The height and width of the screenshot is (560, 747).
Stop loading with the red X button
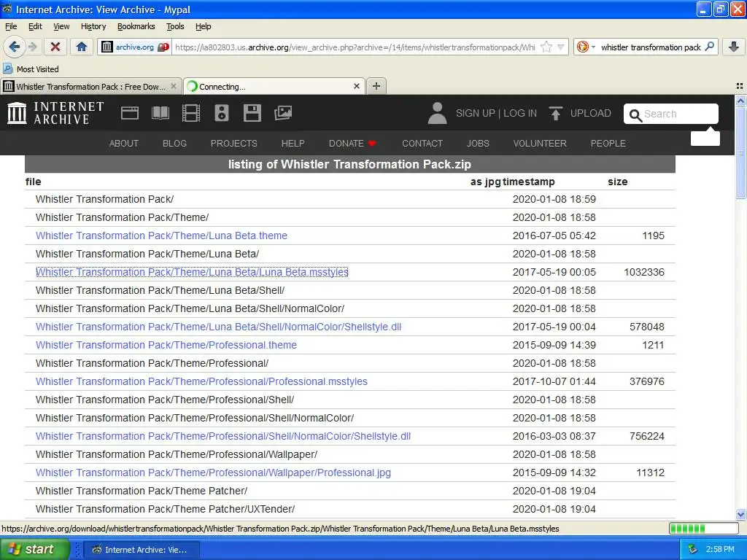(x=55, y=47)
